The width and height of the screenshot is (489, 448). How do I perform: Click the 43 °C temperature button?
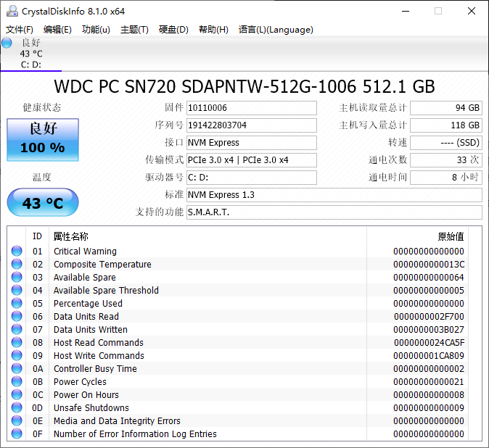43,202
